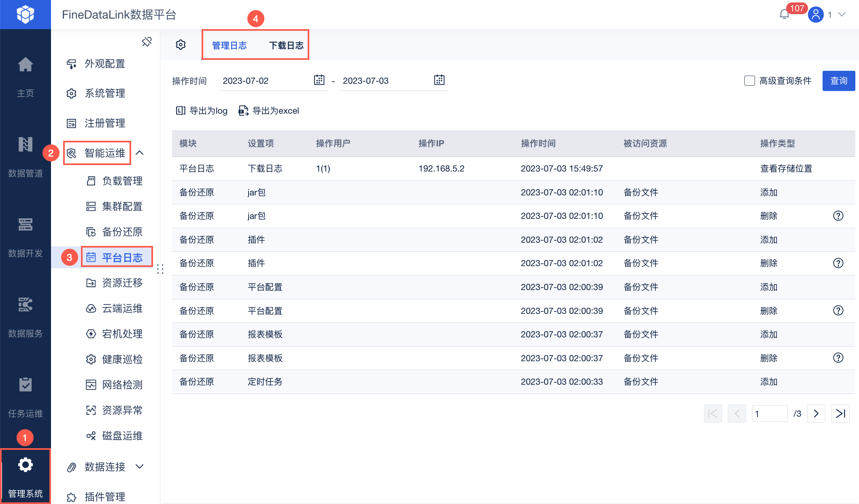The width and height of the screenshot is (859, 504).
Task: Click the pin icon in sidebar
Action: click(147, 42)
